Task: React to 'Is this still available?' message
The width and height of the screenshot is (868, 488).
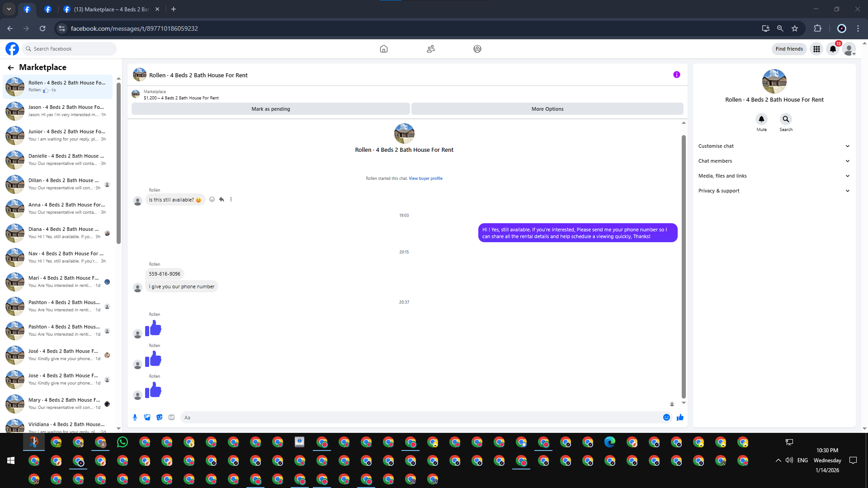Action: pyautogui.click(x=212, y=199)
